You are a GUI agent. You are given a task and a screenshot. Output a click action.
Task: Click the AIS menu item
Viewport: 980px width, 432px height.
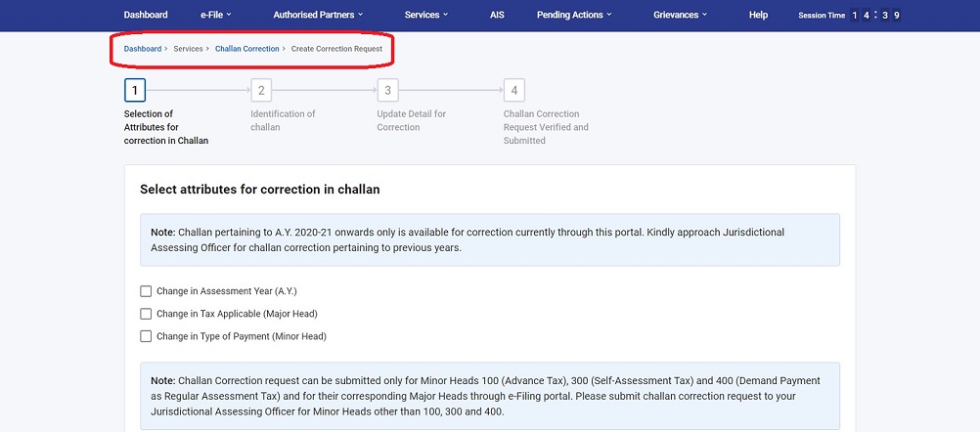tap(497, 15)
